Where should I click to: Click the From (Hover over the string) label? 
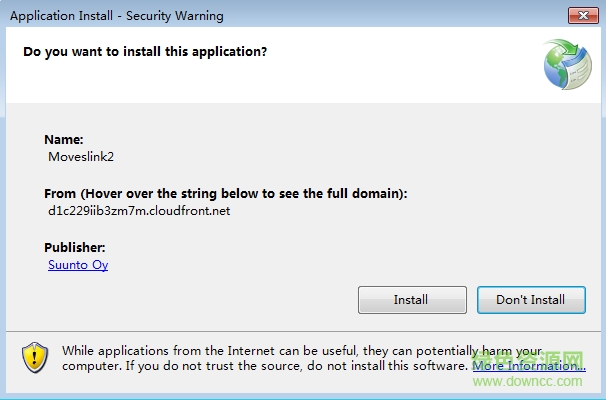coord(226,193)
